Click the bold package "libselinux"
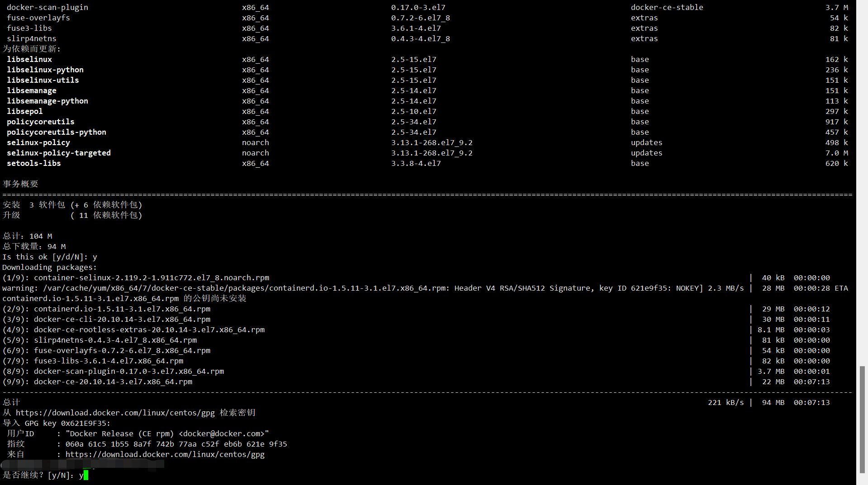 pyautogui.click(x=29, y=59)
